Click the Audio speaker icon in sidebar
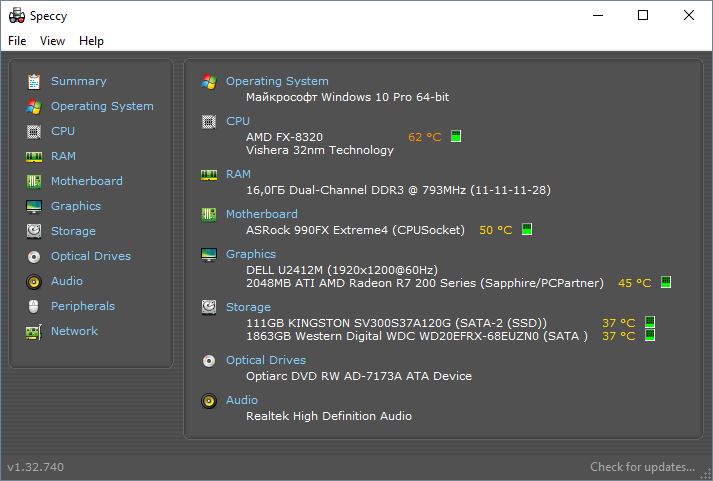713x481 pixels. tap(34, 281)
